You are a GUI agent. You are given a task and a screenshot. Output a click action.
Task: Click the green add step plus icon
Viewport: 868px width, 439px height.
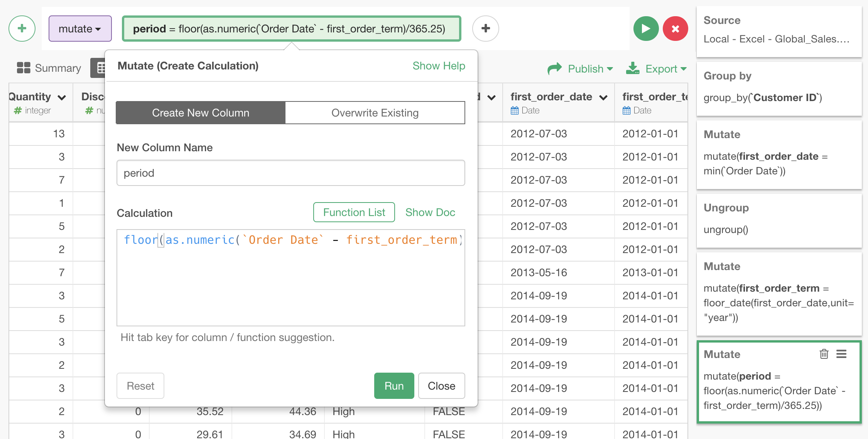click(22, 29)
